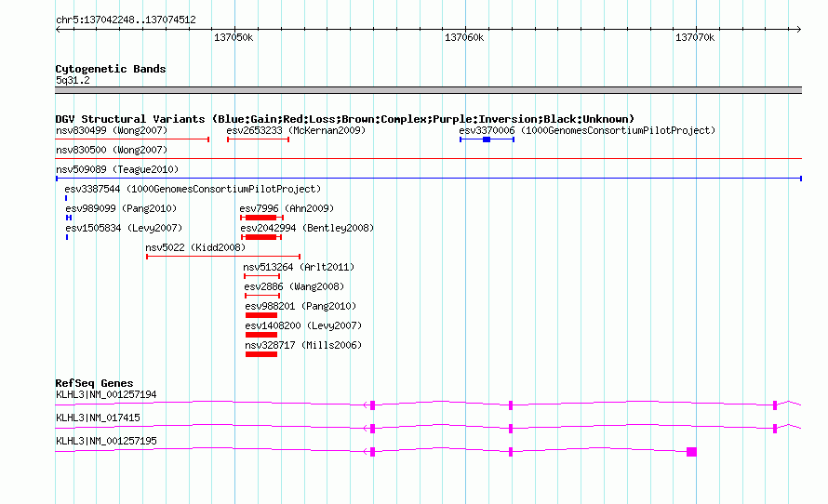
Task: Click the 137070k ruler label
Action: [695, 37]
